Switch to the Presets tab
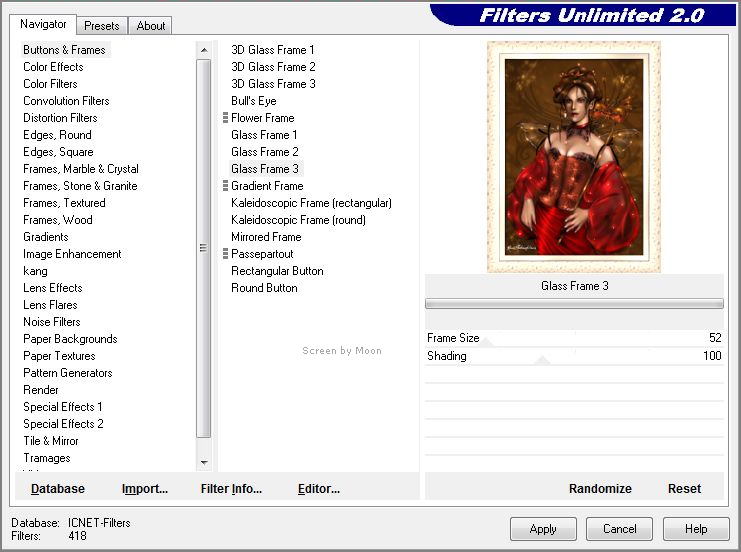 (102, 26)
